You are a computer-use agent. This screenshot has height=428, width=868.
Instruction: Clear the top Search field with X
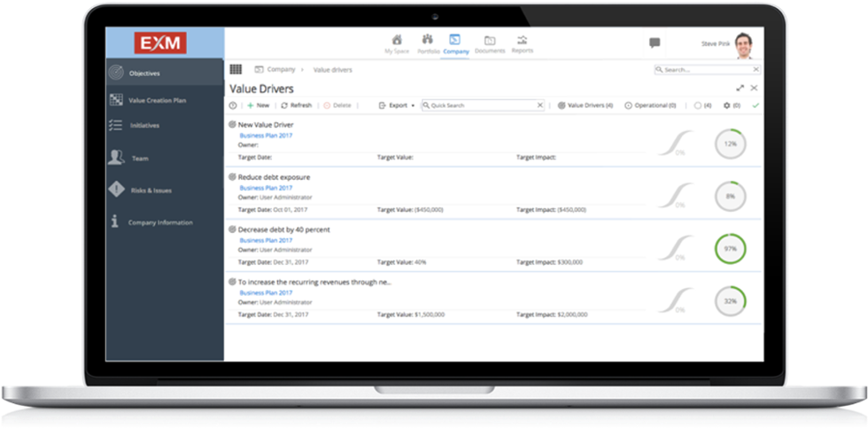pyautogui.click(x=756, y=70)
